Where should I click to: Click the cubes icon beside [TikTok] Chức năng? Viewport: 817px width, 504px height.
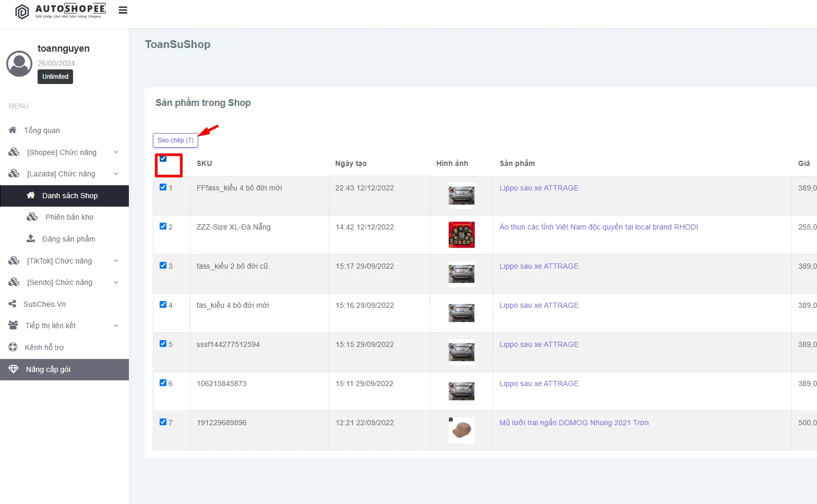point(14,261)
